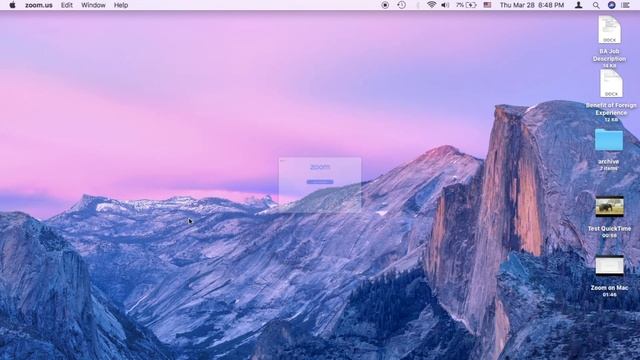Select the Zoom on Mac video thumbnail

pyautogui.click(x=609, y=266)
